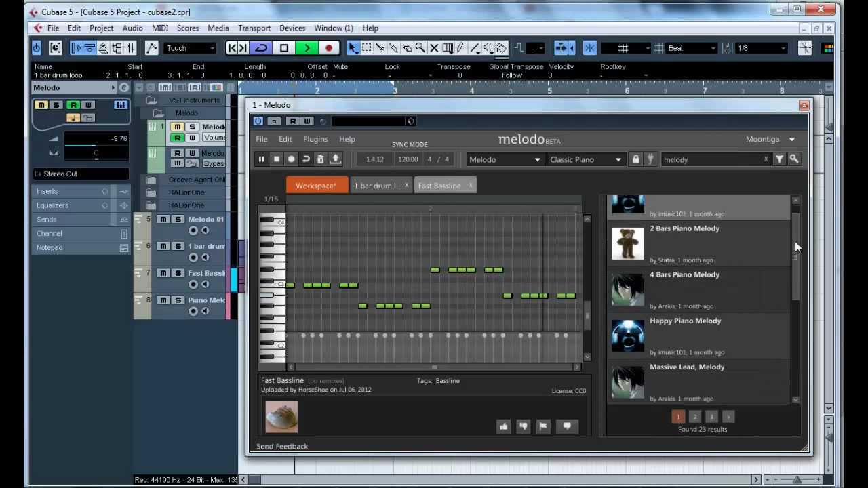The image size is (868, 488).
Task: Click the Melodo record button
Action: pos(291,159)
